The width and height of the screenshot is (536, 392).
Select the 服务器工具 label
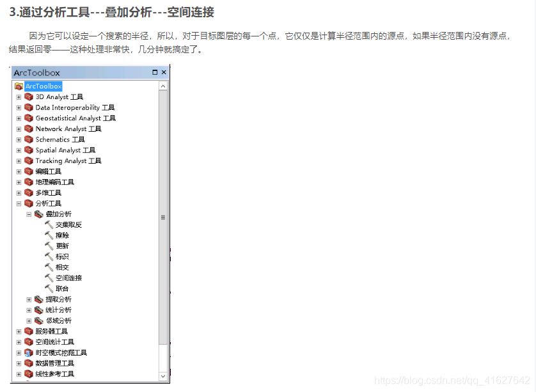coord(52,331)
